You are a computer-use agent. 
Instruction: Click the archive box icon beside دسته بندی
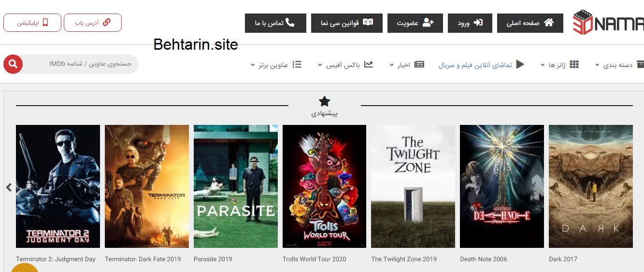click(641, 65)
